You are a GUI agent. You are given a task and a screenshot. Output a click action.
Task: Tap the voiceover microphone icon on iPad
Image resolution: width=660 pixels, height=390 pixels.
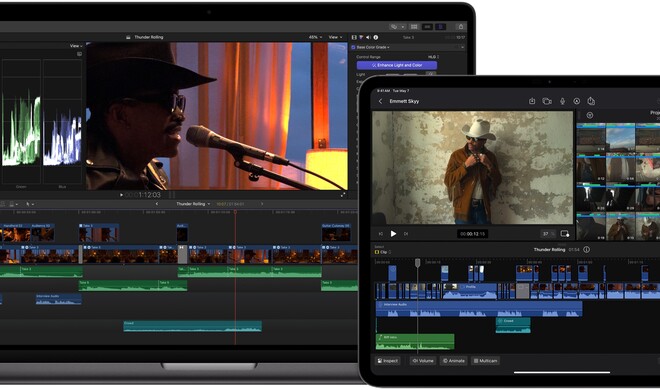coord(562,101)
